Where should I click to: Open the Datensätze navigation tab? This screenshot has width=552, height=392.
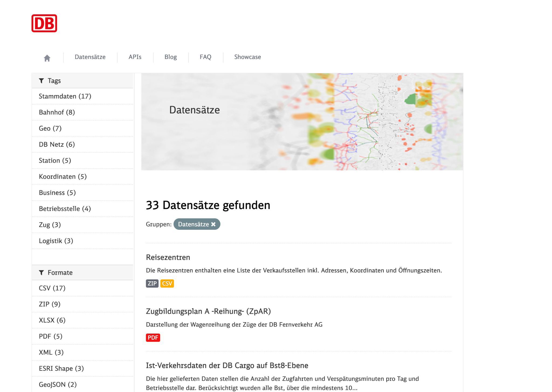point(90,57)
